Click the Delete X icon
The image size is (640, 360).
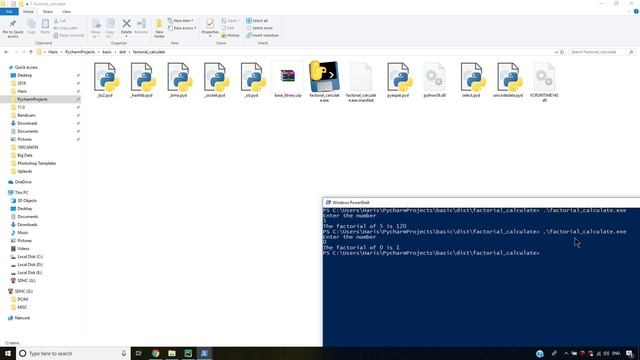click(x=127, y=24)
